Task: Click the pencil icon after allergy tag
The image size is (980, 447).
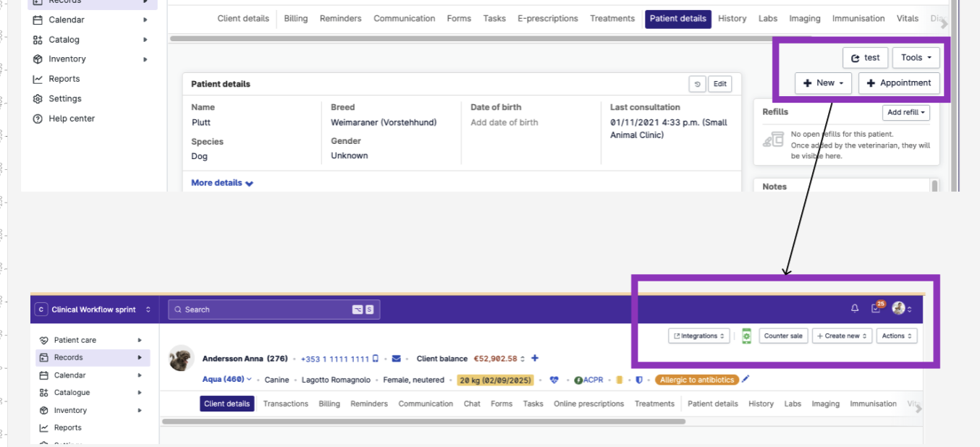Action: [x=746, y=380]
